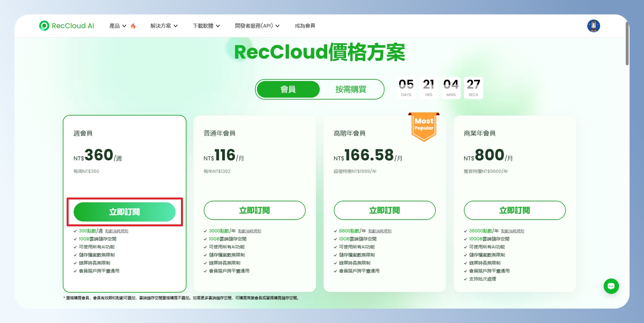Click the countdown DAYS timer box
The image size is (644, 323).
[406, 88]
